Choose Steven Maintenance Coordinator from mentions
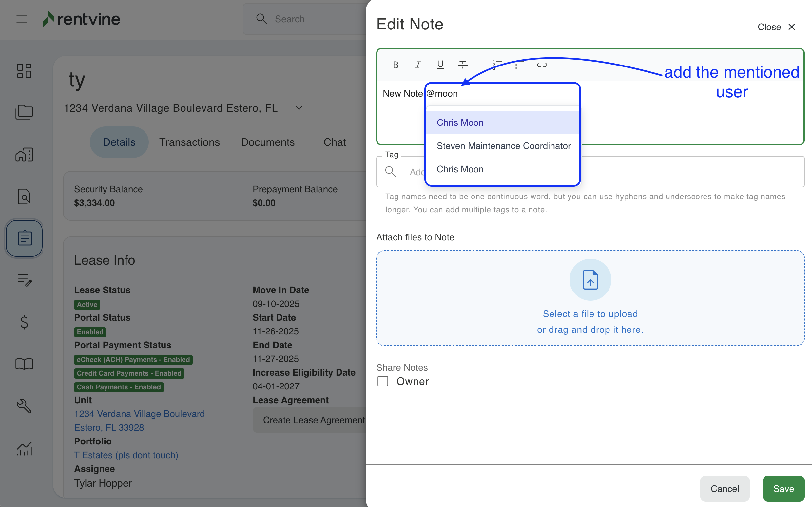 click(503, 146)
